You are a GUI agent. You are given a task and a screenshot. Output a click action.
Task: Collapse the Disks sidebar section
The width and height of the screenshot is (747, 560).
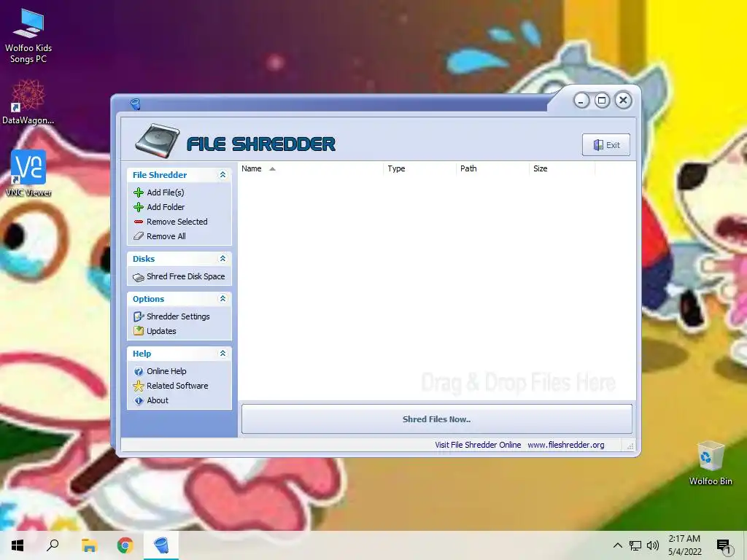point(222,259)
